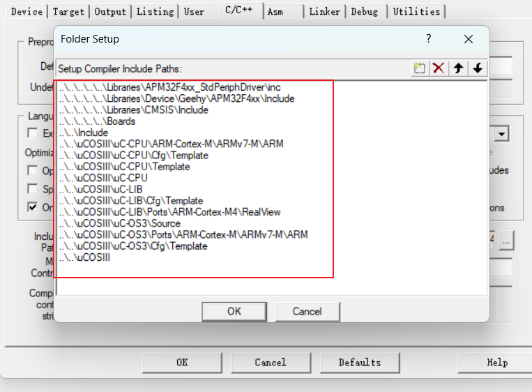Select the uC-CPU\Template path
The image size is (532, 392).
click(124, 167)
